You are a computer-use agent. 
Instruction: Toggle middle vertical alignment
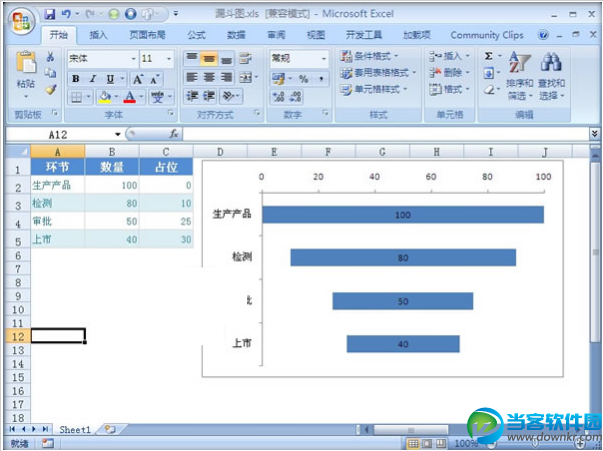tap(209, 58)
